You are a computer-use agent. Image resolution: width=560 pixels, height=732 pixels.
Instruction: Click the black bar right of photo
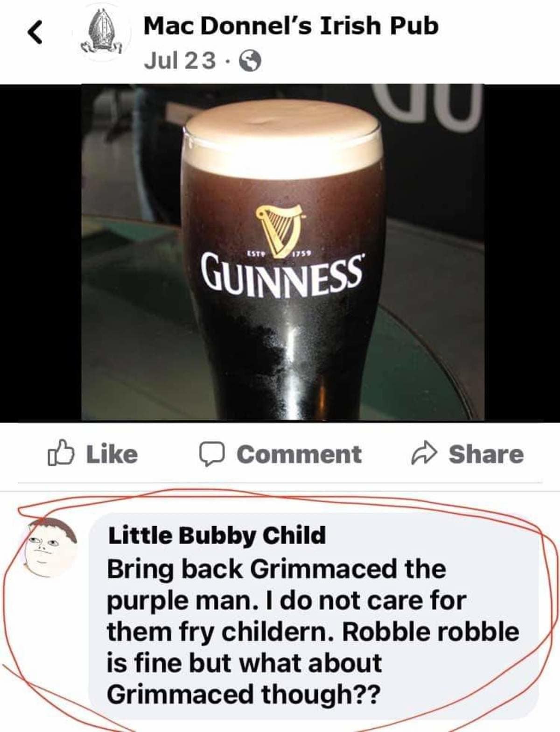click(x=522, y=253)
